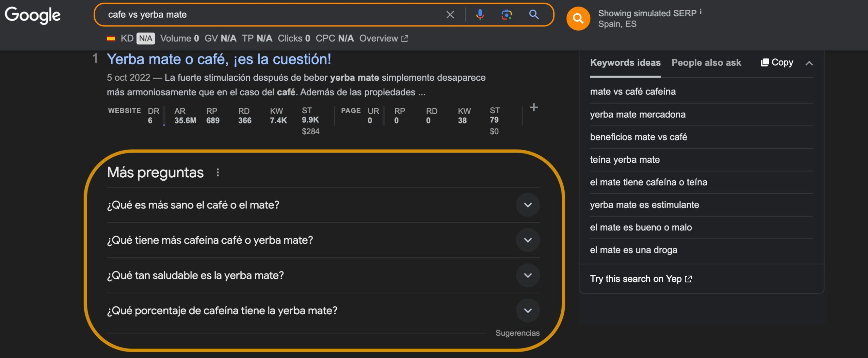868x358 pixels.
Task: Select the Keywords ideas tab
Action: [625, 62]
